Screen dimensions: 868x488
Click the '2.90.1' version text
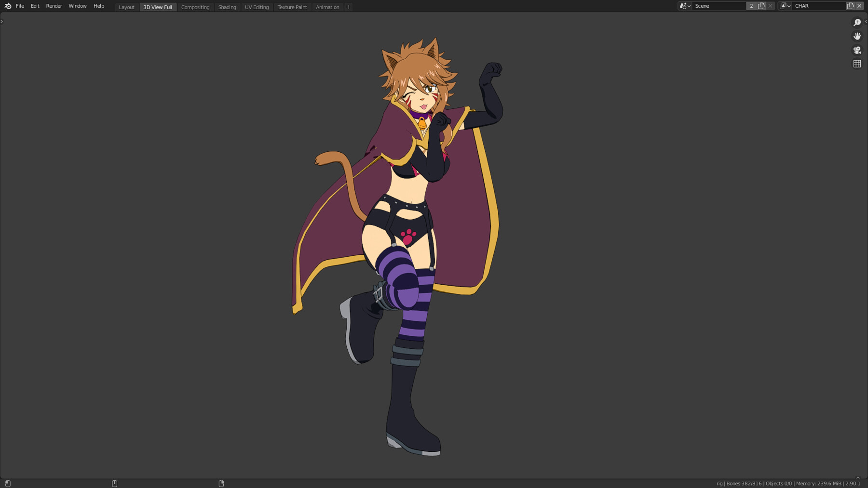(x=853, y=484)
